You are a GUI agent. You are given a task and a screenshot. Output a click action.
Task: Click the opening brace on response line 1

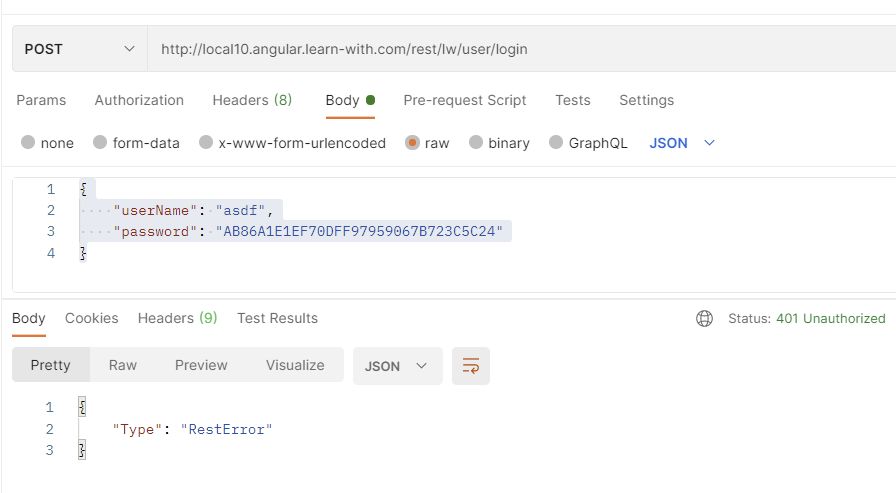coord(82,407)
